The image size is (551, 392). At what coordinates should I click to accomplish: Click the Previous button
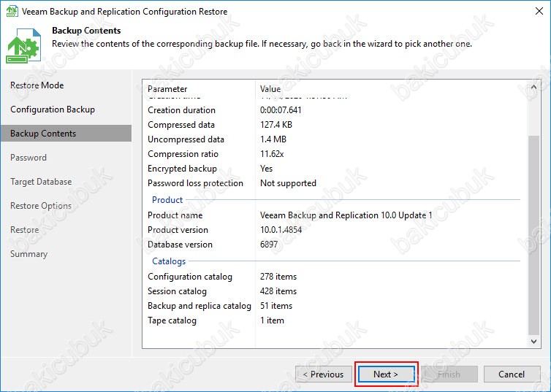pyautogui.click(x=324, y=374)
